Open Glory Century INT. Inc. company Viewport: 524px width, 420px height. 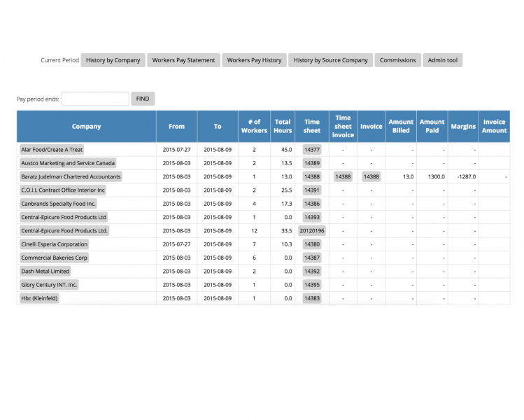click(49, 285)
